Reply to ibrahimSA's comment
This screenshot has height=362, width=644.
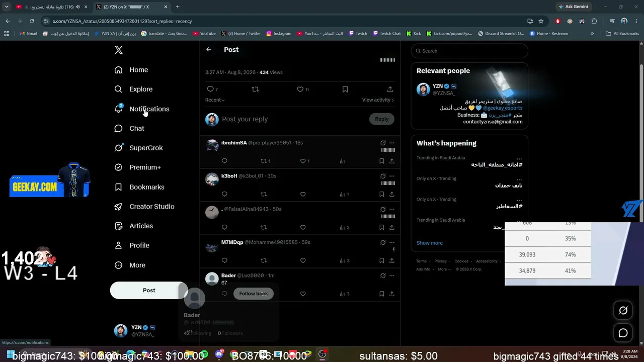click(224, 161)
